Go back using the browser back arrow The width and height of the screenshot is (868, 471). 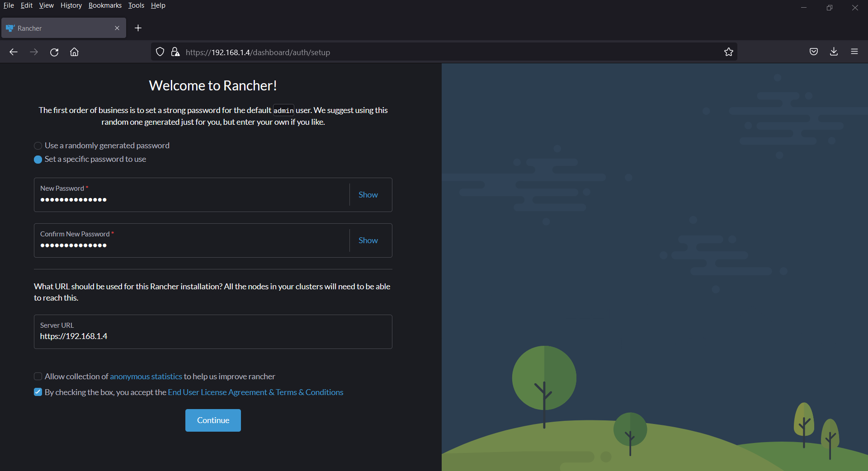(x=14, y=52)
